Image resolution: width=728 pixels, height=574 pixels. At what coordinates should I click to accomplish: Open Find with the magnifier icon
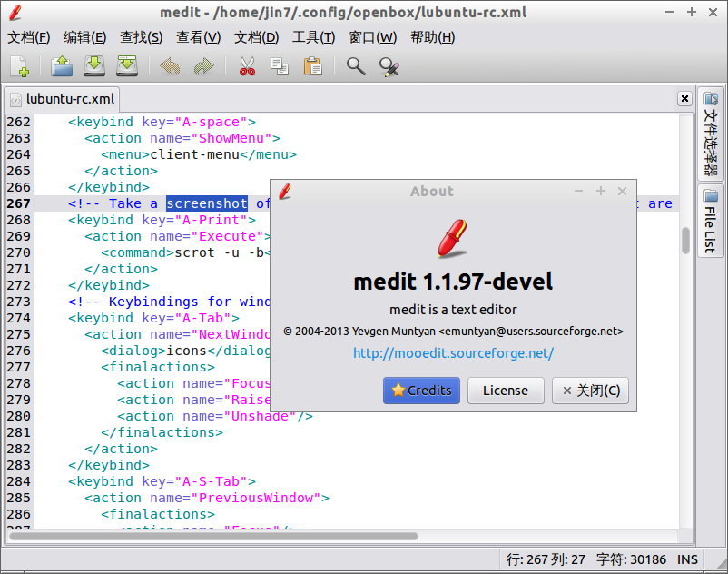click(356, 66)
